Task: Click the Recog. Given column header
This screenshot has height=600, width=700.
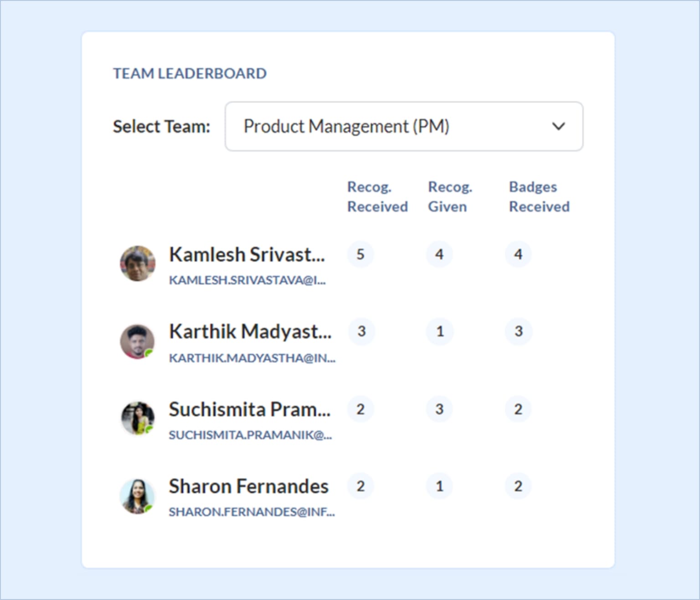Action: [449, 197]
